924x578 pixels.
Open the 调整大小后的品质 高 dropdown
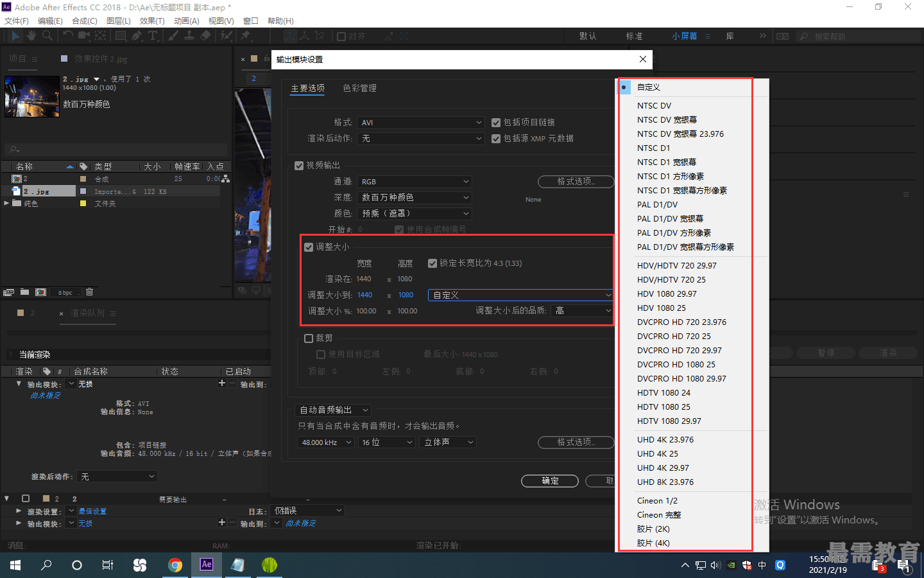click(x=582, y=311)
